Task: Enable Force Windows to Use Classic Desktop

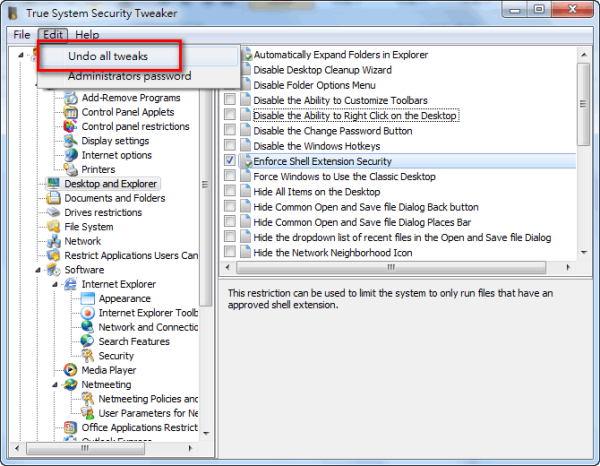Action: click(230, 175)
